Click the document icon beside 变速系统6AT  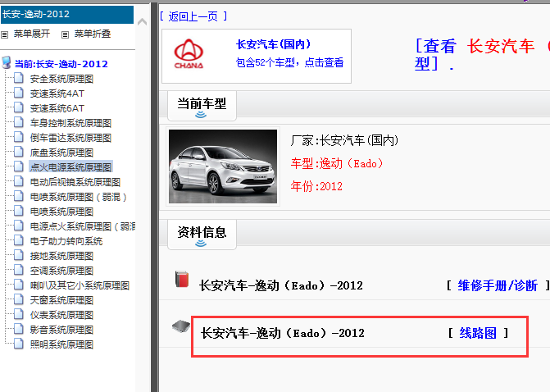pyautogui.click(x=19, y=107)
